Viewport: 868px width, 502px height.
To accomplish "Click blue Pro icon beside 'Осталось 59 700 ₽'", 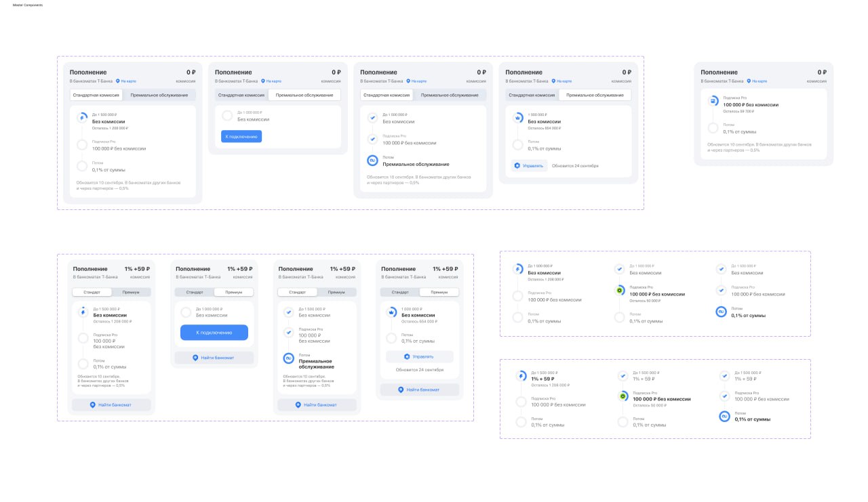I will click(713, 101).
